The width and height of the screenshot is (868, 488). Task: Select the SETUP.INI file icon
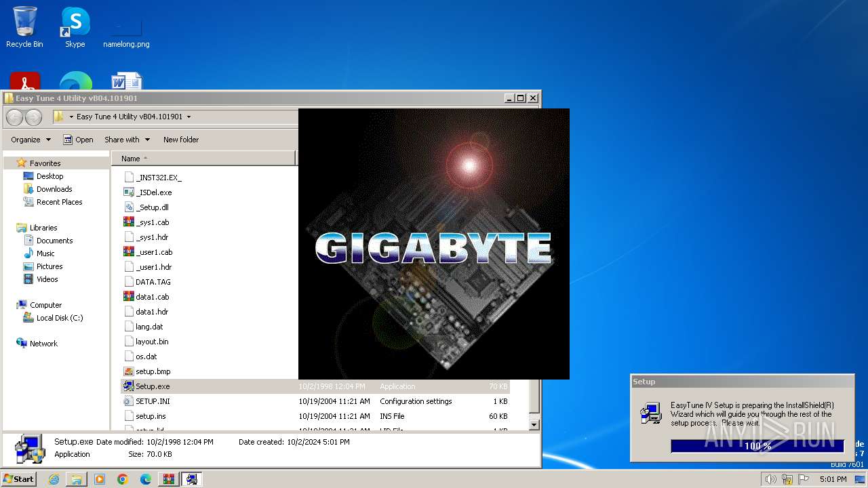(x=129, y=401)
